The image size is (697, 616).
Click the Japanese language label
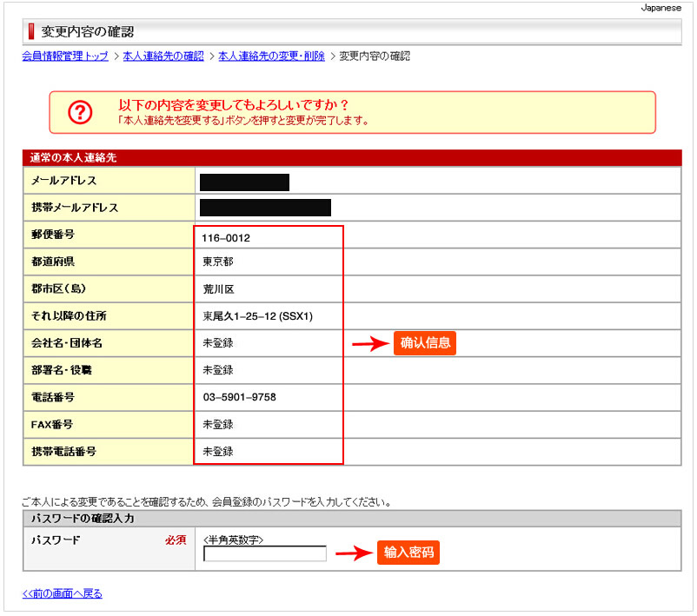coord(661,8)
